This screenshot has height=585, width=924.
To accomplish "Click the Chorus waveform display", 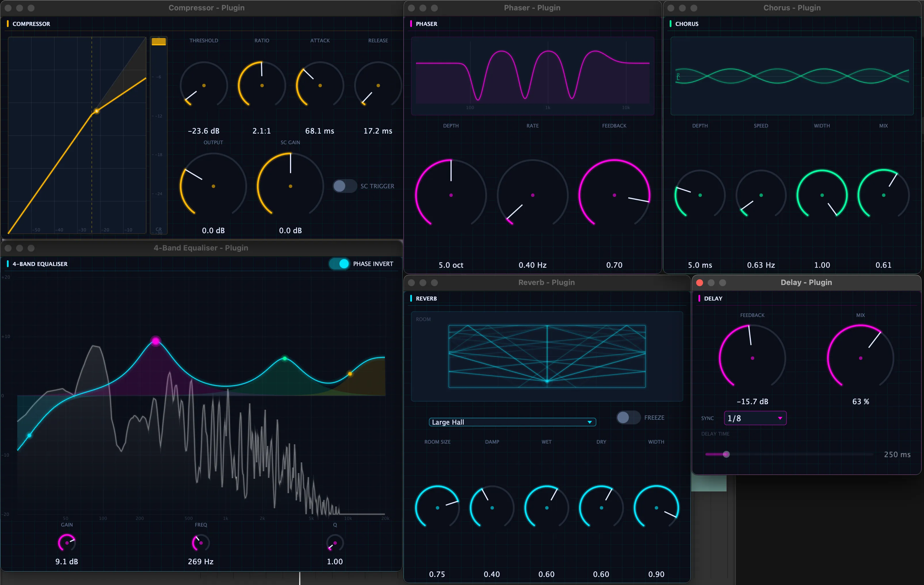I will tap(792, 76).
